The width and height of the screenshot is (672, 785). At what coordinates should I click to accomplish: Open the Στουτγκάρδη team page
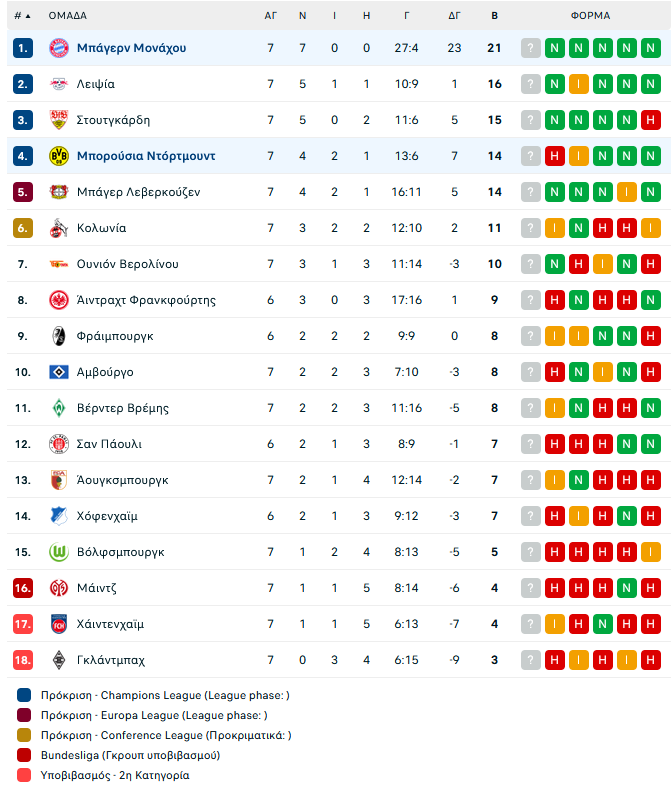click(113, 120)
